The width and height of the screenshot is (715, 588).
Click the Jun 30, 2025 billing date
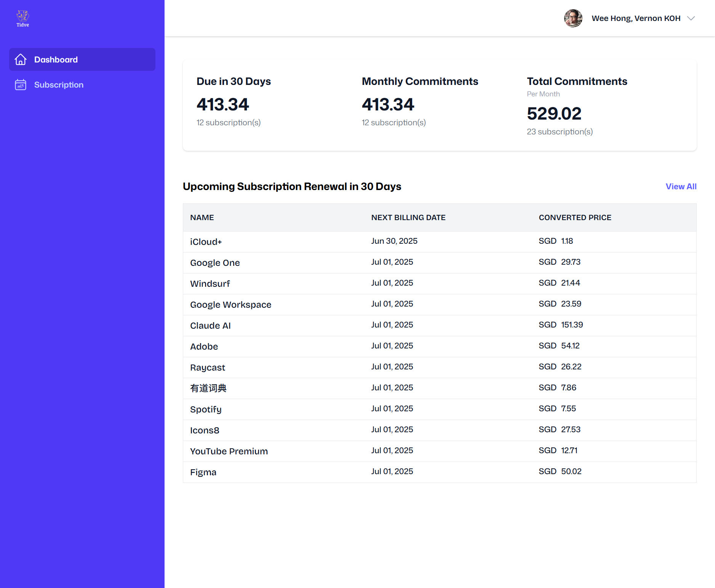pos(394,241)
